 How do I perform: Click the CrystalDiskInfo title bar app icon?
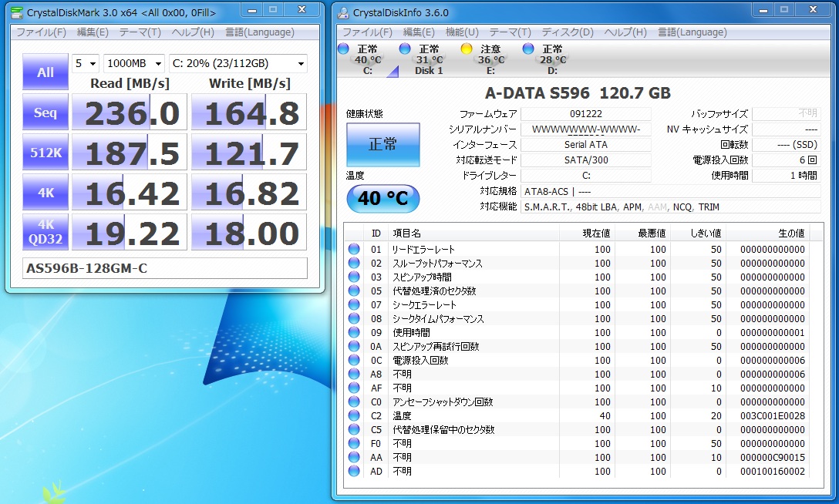click(x=343, y=12)
